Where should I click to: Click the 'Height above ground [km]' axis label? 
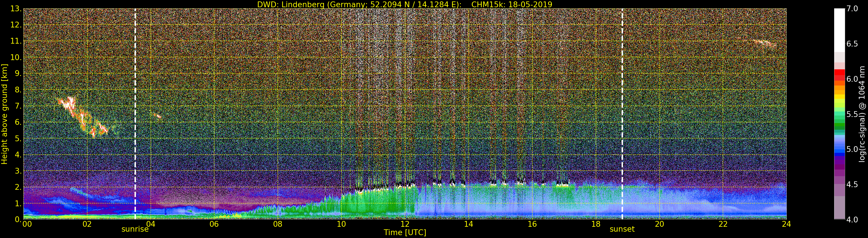tap(4, 114)
